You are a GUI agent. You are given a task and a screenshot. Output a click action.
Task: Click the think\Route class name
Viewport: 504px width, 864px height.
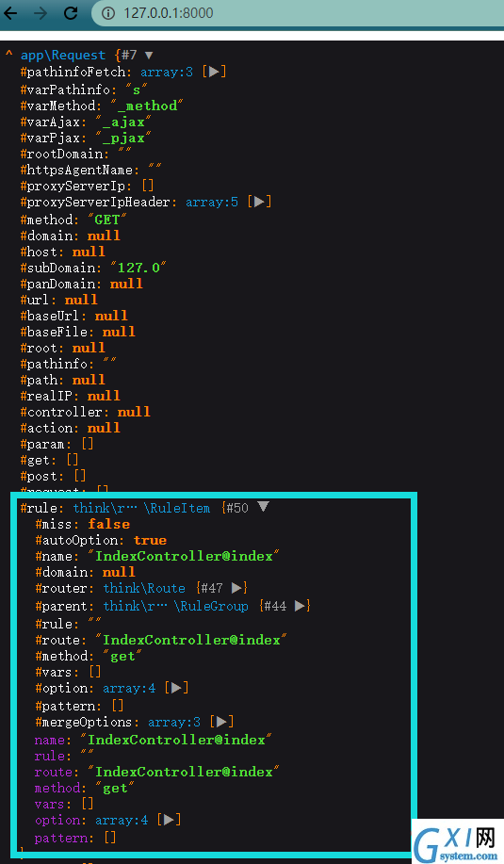(x=144, y=588)
